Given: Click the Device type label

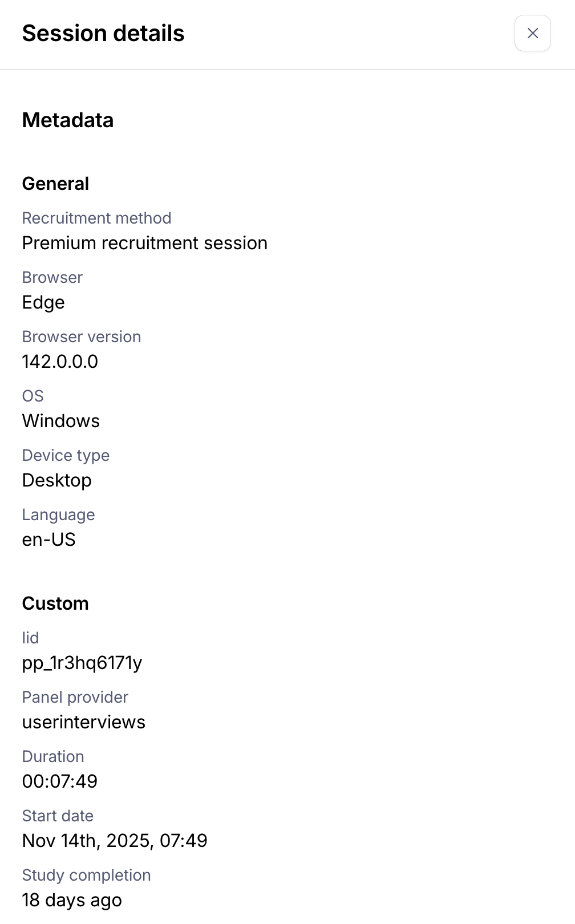Looking at the screenshot, I should [x=66, y=455].
